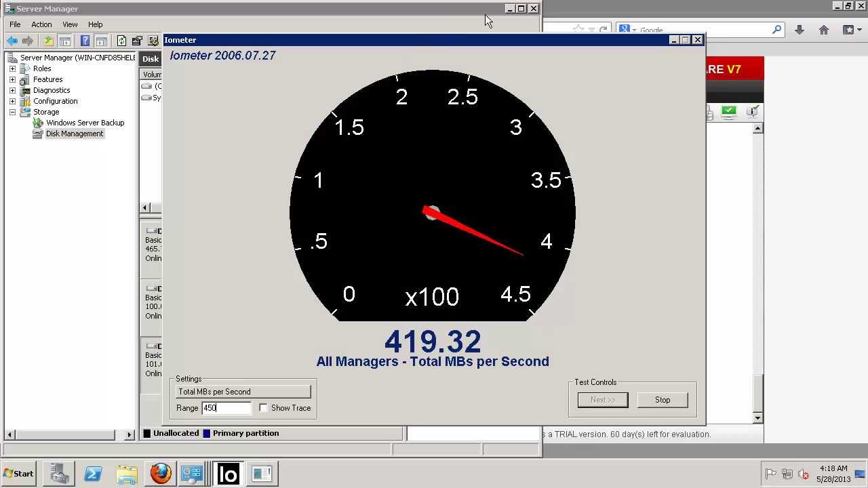Click Total MBs per Second settings button
The height and width of the screenshot is (488, 868).
click(243, 392)
